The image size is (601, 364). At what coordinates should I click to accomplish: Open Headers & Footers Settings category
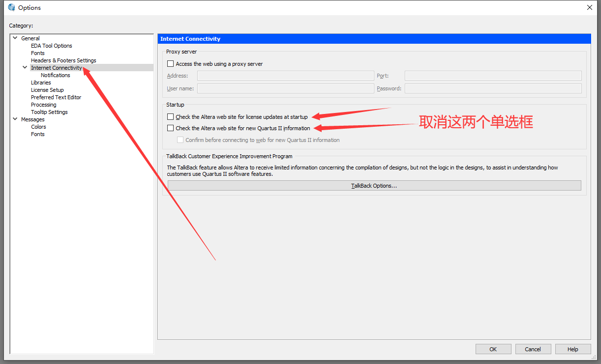point(63,60)
